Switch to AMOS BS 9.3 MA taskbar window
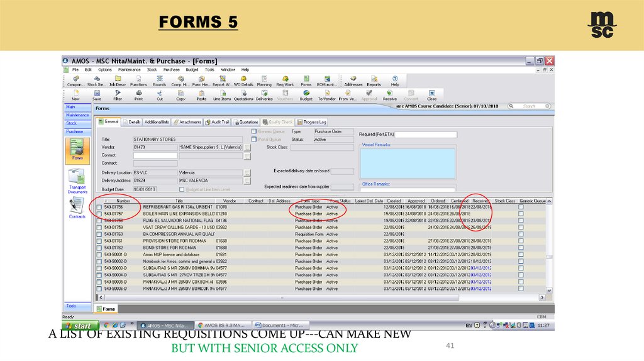This screenshot has width=644, height=361. 221,325
